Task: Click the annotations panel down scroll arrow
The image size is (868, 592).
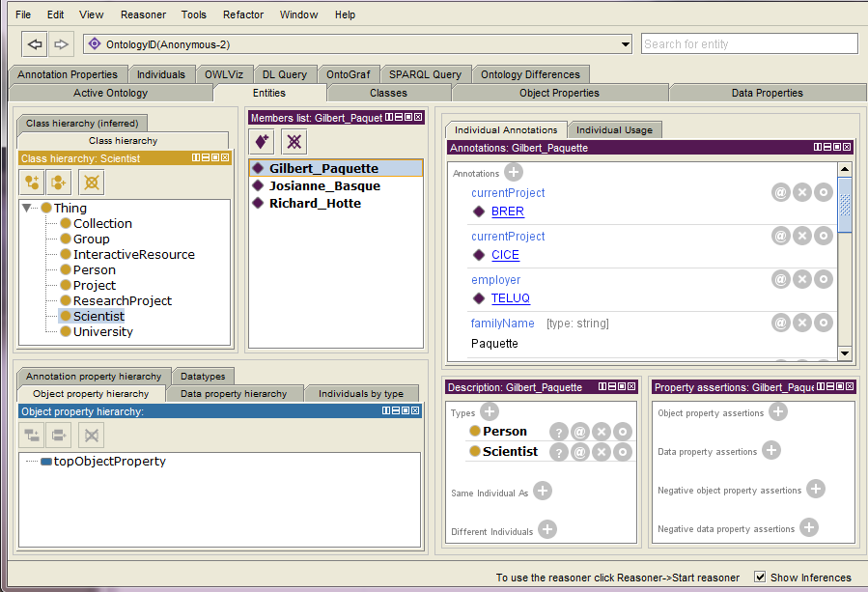Action: 845,353
